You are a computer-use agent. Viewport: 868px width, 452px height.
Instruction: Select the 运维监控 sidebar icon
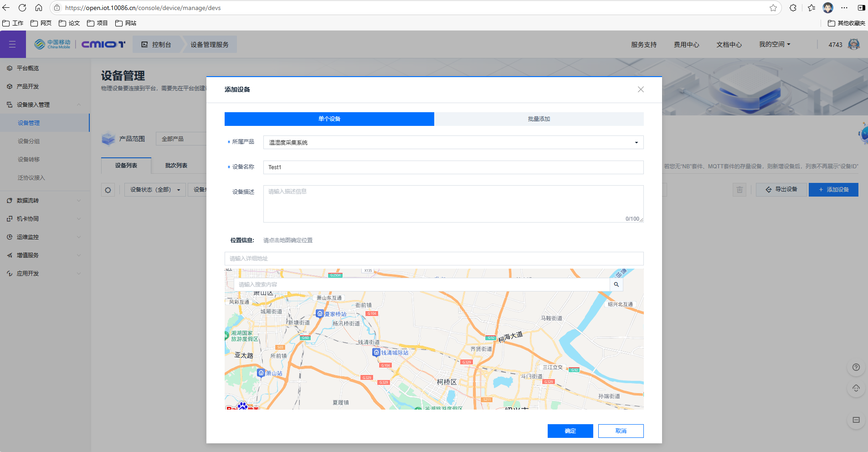[9, 237]
